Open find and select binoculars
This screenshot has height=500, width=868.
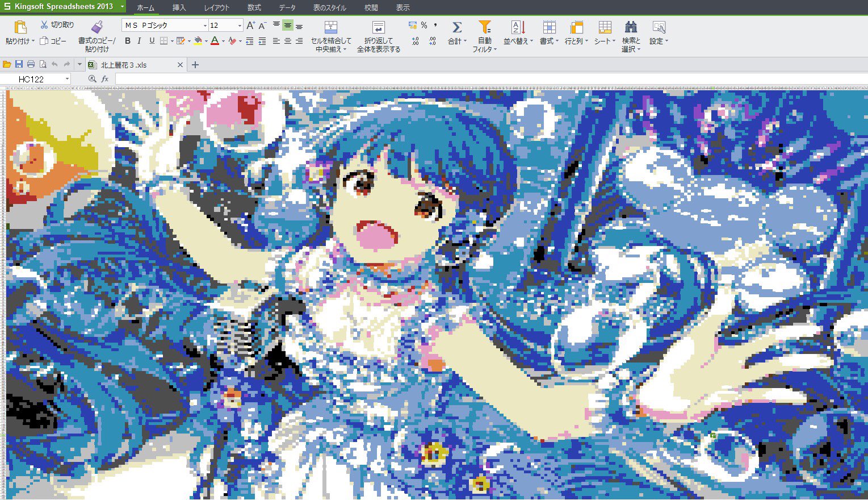[631, 27]
